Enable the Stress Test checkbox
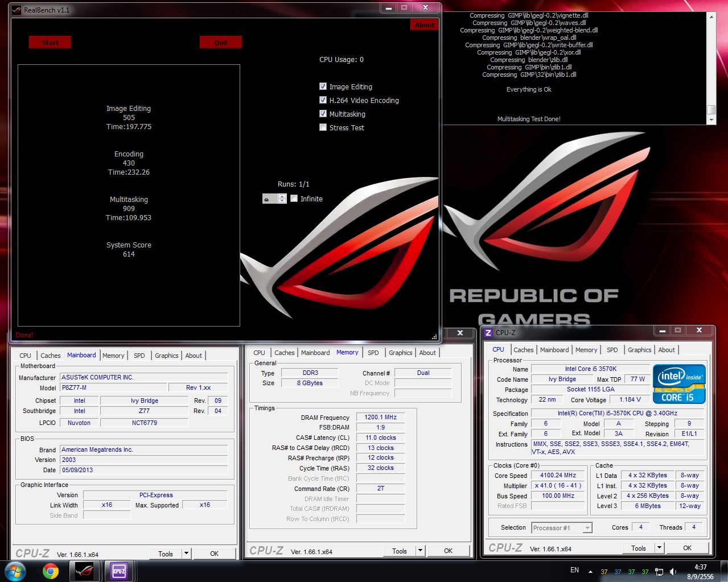728x582 pixels. [323, 127]
